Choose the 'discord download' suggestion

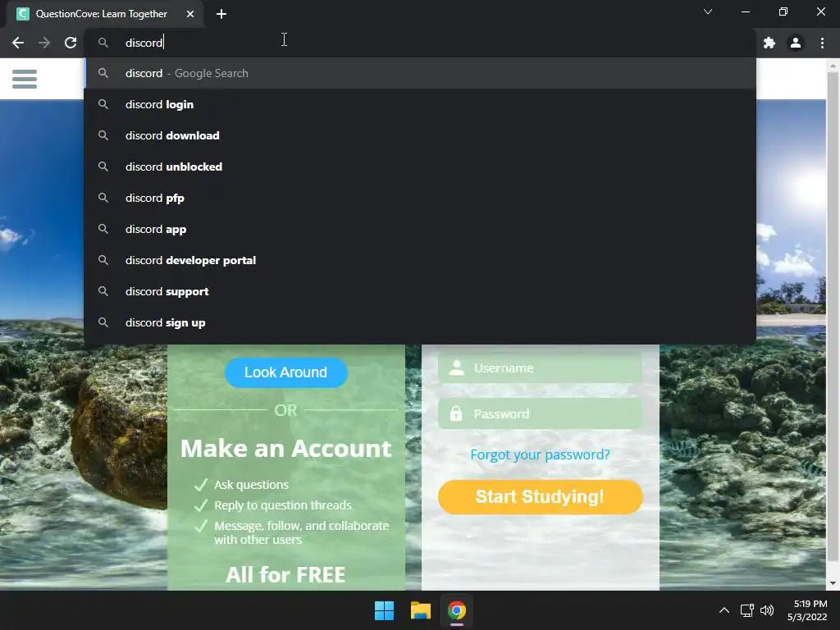tap(421, 135)
